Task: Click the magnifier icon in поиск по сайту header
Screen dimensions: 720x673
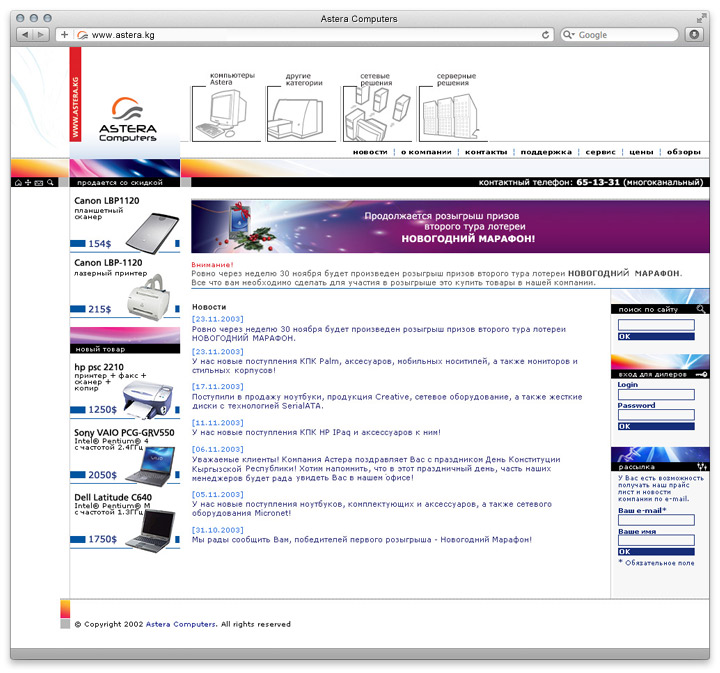Action: (x=701, y=309)
